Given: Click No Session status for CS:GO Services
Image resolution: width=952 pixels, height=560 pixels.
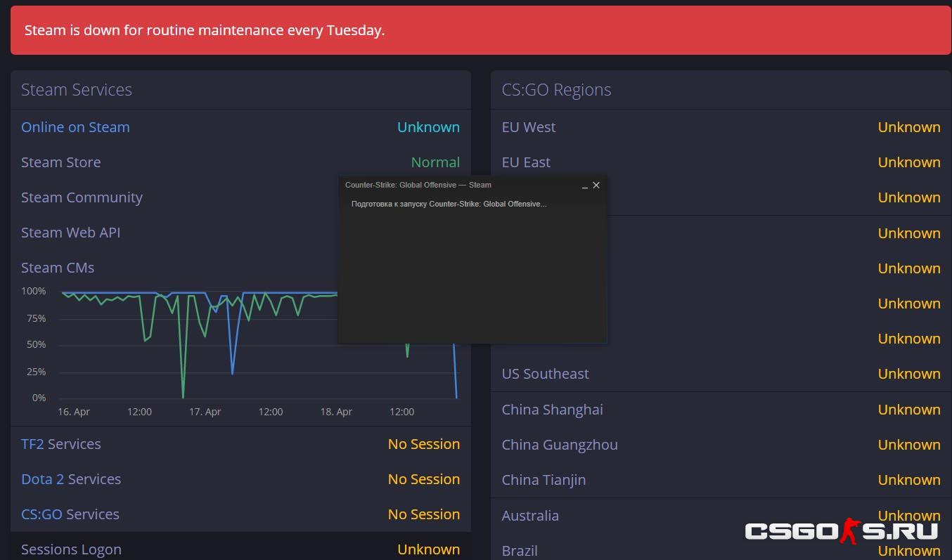Looking at the screenshot, I should 424,514.
